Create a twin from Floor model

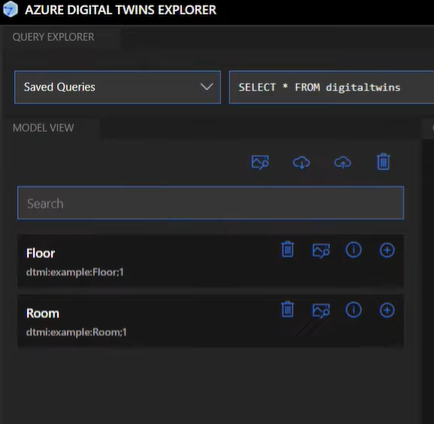pyautogui.click(x=387, y=250)
